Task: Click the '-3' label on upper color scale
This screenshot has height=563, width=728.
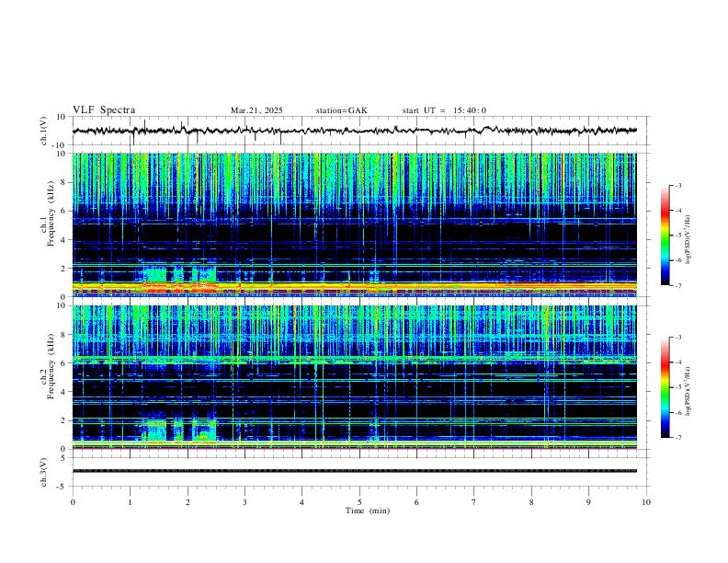Action: (x=678, y=185)
